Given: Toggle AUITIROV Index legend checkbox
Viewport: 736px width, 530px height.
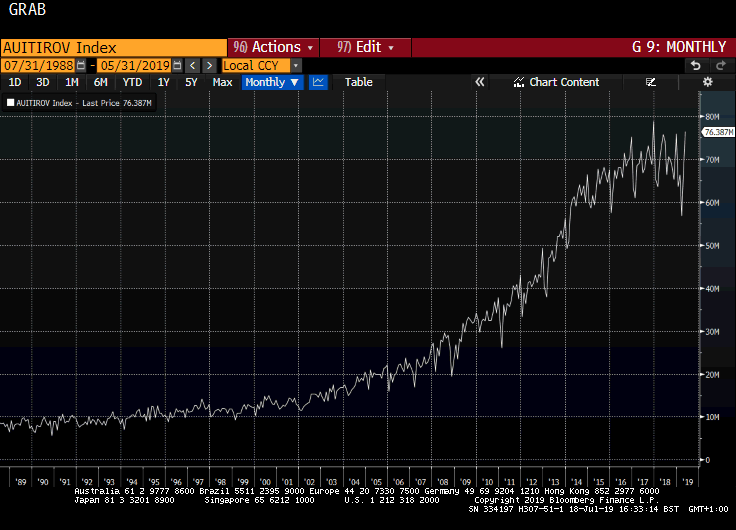Looking at the screenshot, I should tap(10, 102).
